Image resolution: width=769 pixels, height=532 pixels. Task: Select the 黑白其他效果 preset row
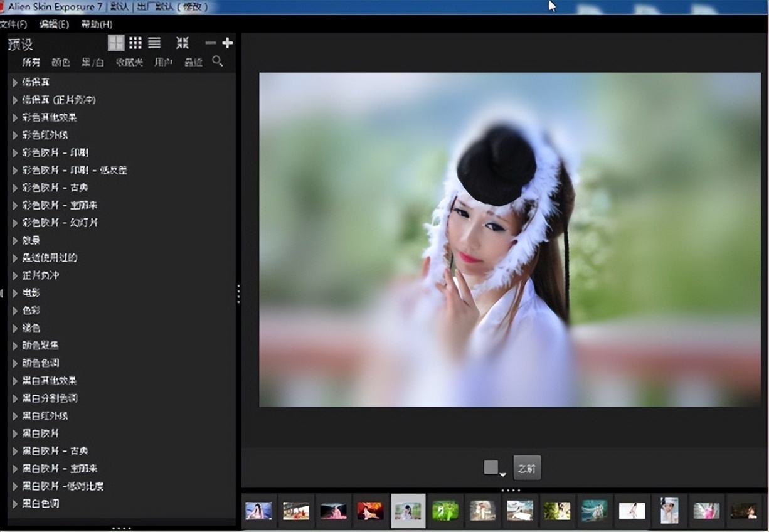click(122, 381)
